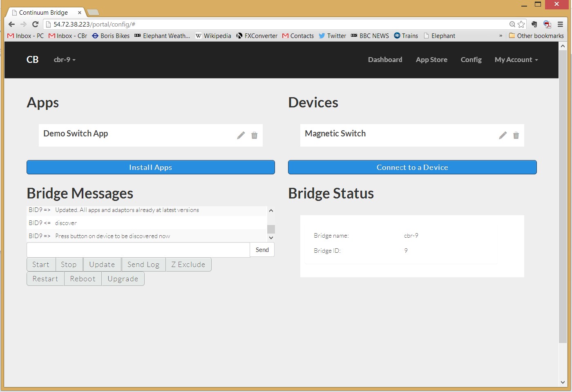The width and height of the screenshot is (572, 392).
Task: Click the browser address bar URL
Action: tap(94, 24)
